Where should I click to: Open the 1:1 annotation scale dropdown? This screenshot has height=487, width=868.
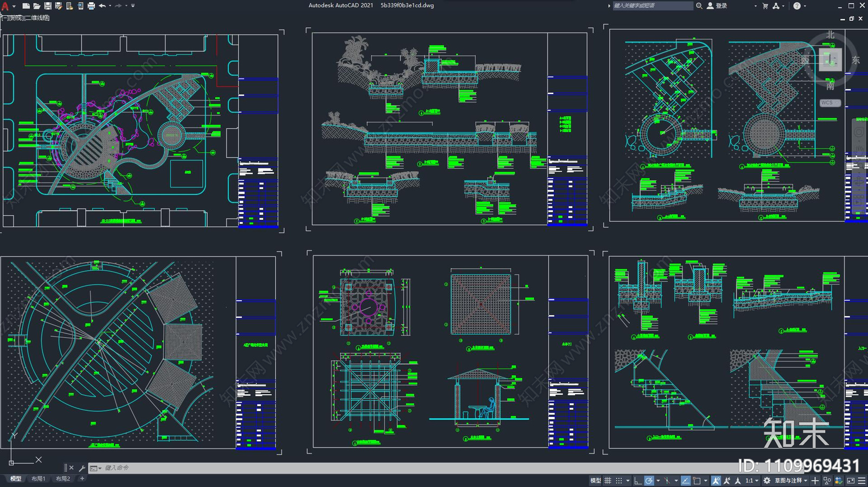(x=752, y=480)
